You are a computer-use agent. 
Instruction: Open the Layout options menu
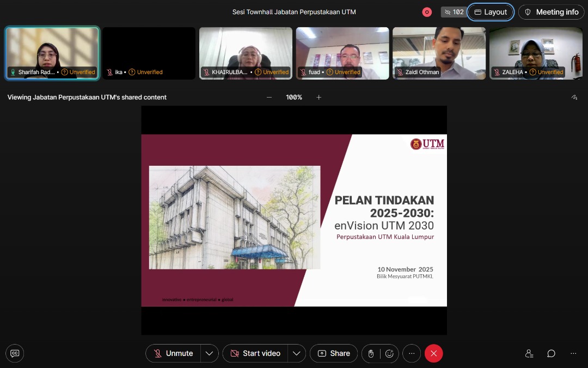pyautogui.click(x=491, y=12)
